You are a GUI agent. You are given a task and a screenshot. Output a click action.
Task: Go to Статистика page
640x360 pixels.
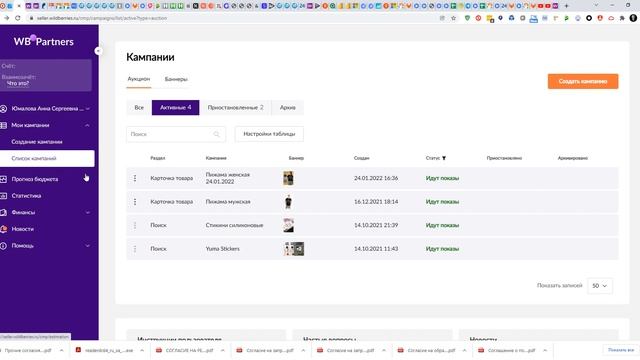(x=26, y=196)
